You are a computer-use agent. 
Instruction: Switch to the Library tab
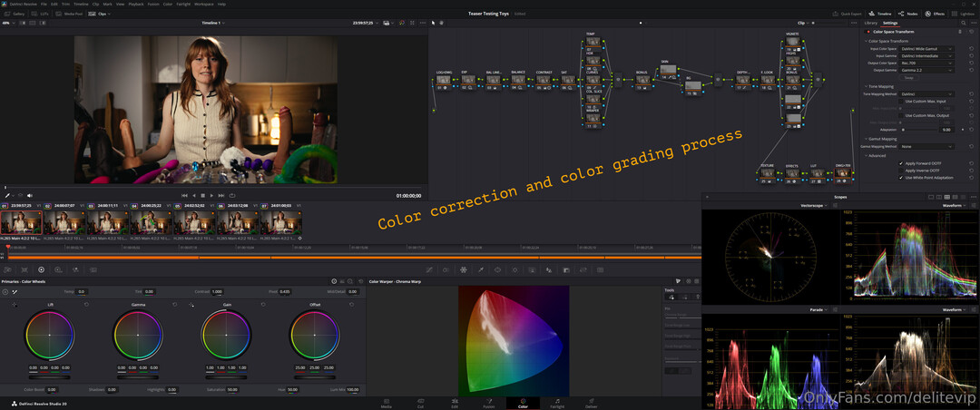[x=870, y=23]
